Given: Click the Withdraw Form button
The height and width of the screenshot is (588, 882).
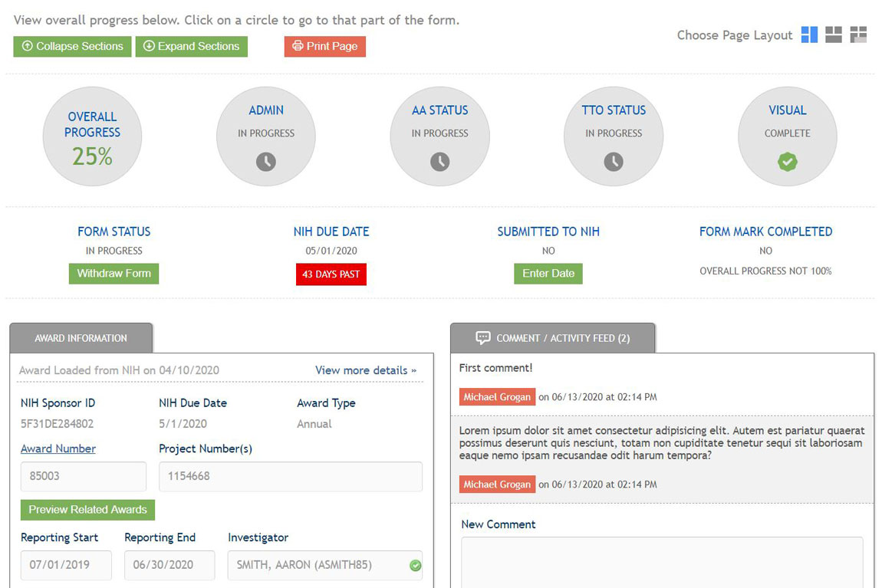Looking at the screenshot, I should point(114,274).
